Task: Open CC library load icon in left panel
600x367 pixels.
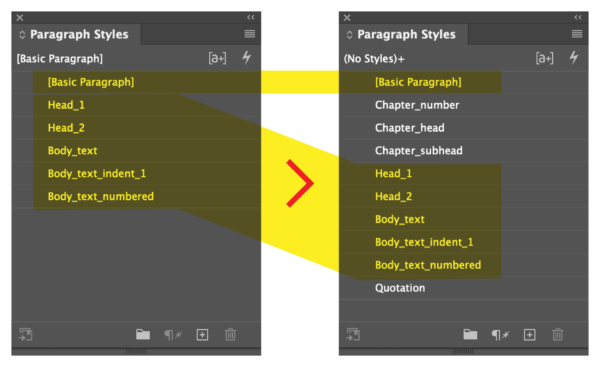Action: point(26,334)
